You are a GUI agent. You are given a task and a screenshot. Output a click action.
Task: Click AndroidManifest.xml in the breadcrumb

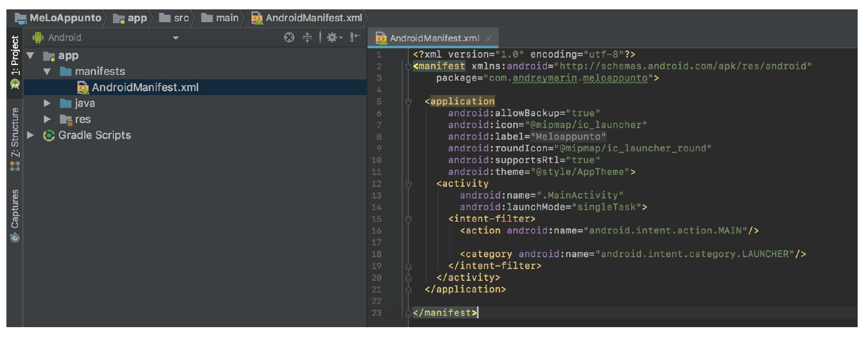[x=314, y=18]
